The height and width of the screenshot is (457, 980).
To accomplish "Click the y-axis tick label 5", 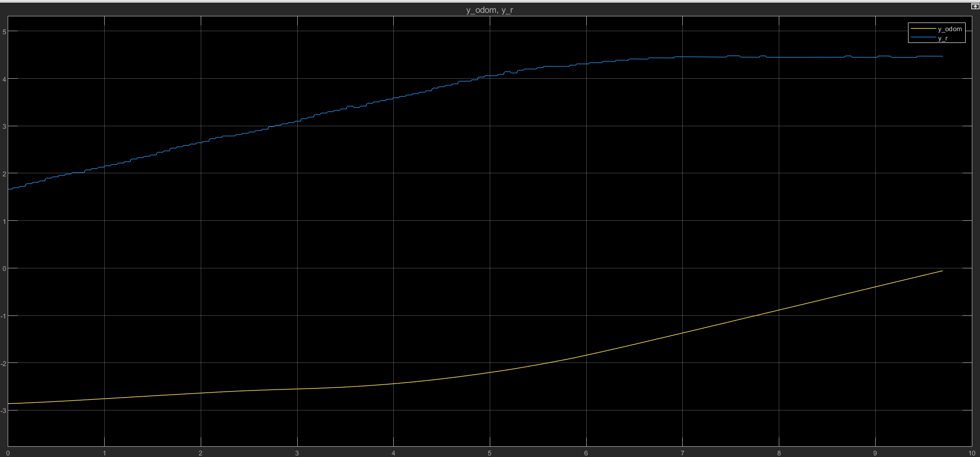I will click(x=4, y=32).
